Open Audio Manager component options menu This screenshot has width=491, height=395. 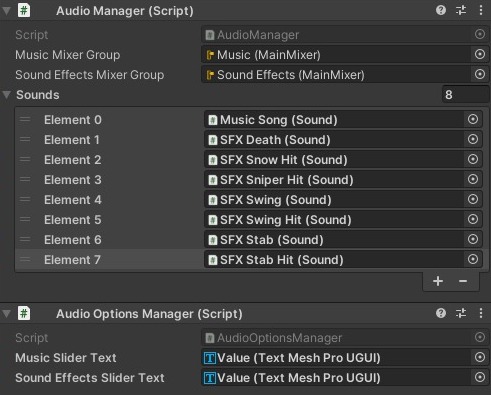pos(481,10)
